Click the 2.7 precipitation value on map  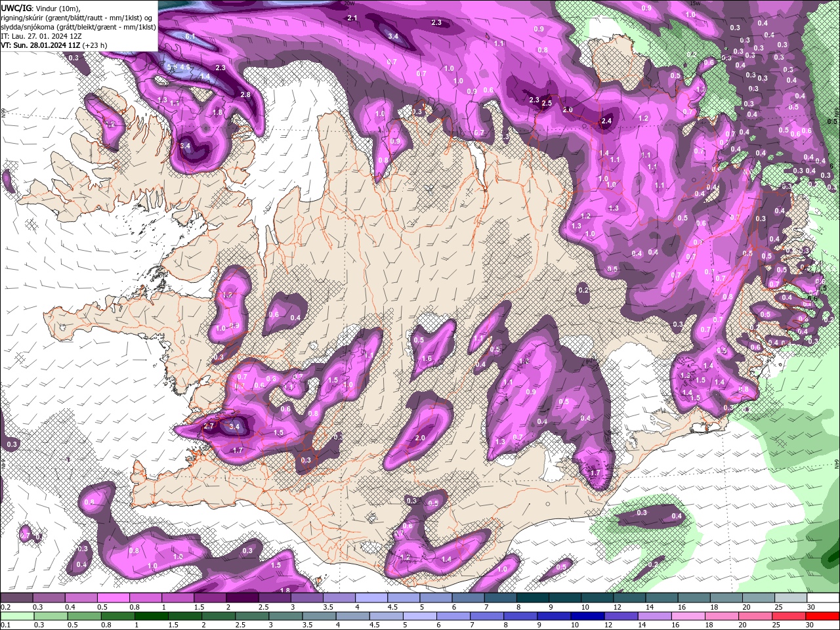click(x=209, y=426)
